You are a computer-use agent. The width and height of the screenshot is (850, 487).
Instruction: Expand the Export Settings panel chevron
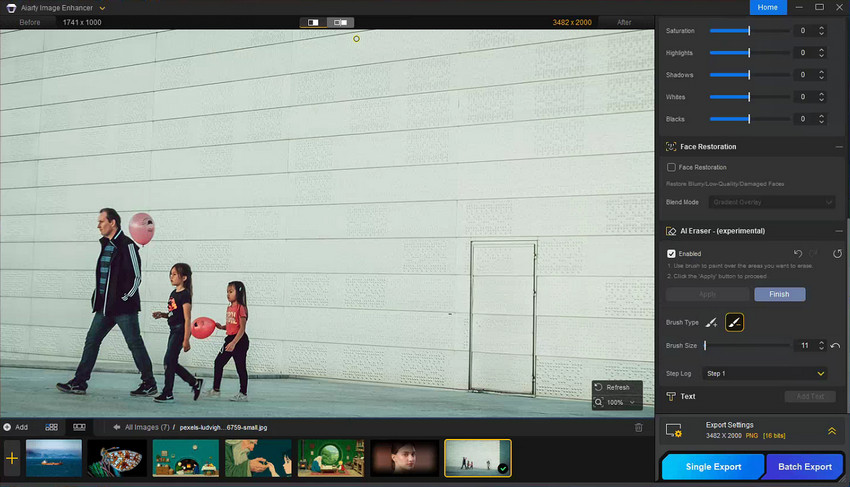(x=832, y=431)
